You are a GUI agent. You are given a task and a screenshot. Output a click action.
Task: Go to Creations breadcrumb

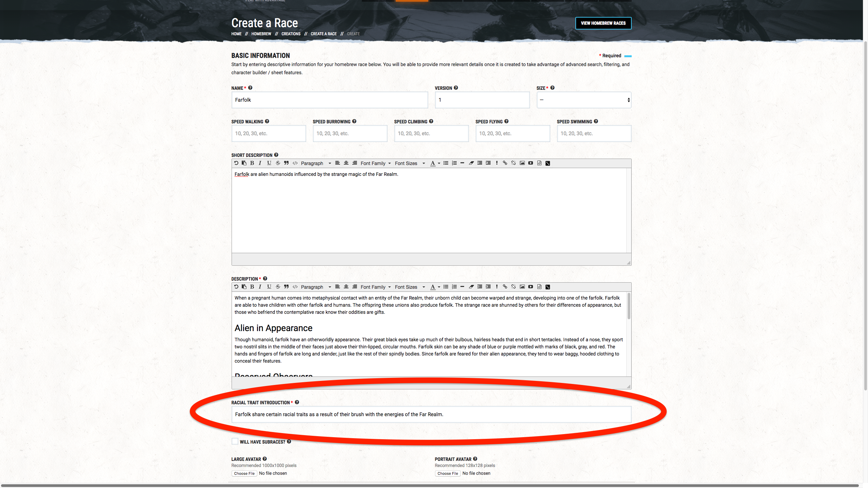click(291, 34)
